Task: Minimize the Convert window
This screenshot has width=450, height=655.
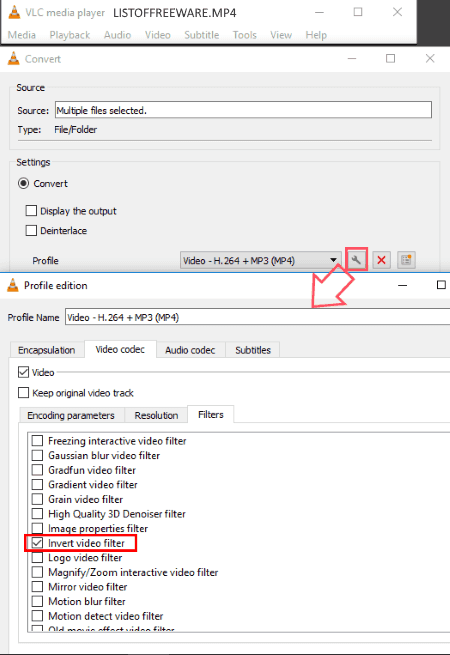Action: click(352, 58)
